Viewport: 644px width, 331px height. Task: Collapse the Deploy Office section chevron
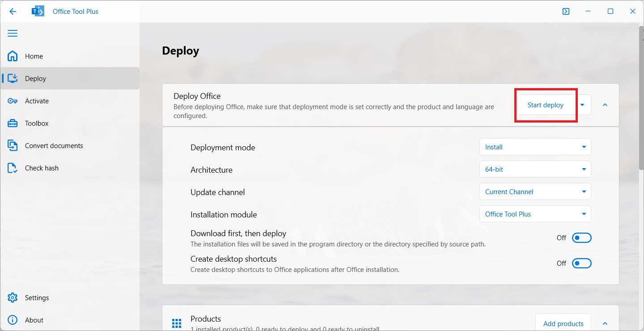(605, 105)
